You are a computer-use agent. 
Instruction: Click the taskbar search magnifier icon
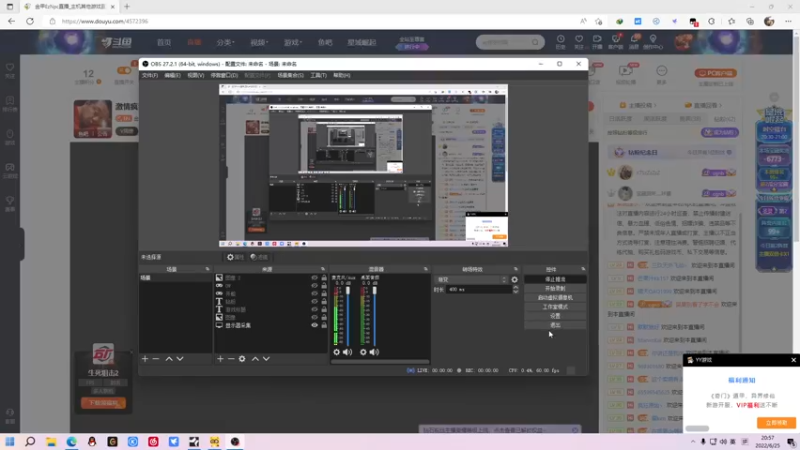click(30, 441)
